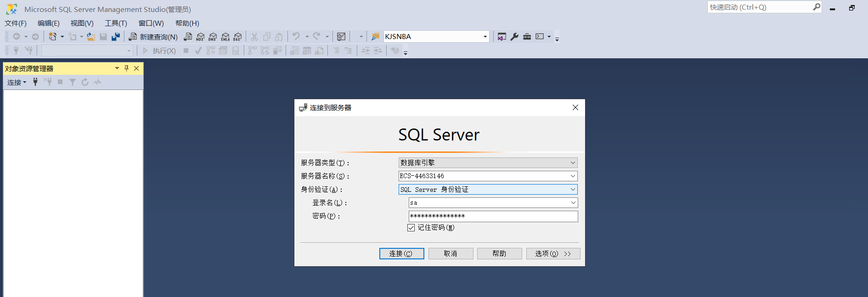The width and height of the screenshot is (868, 297).
Task: Click the undo icon in toolbar
Action: (296, 36)
